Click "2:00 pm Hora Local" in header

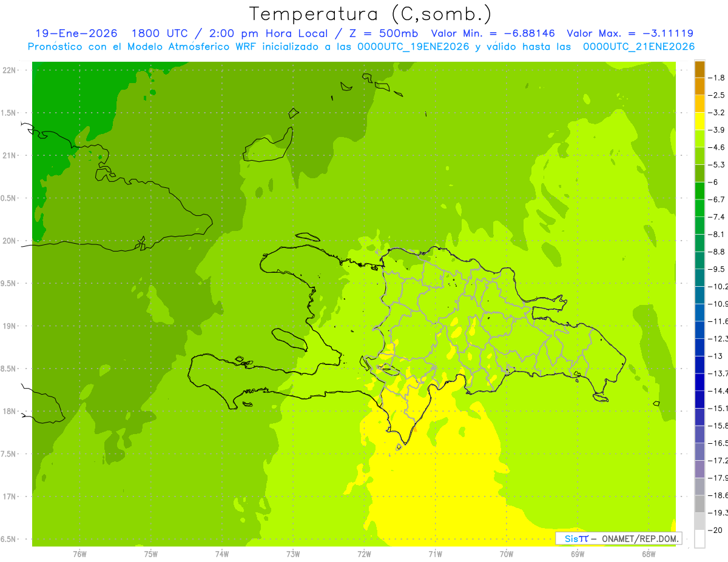pyautogui.click(x=276, y=33)
